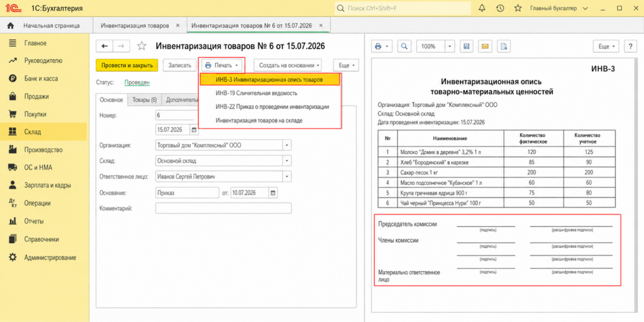Select ИНВ-3 Инвентаризационная опись товаров
This screenshot has height=322, width=644.
pyautogui.click(x=270, y=79)
